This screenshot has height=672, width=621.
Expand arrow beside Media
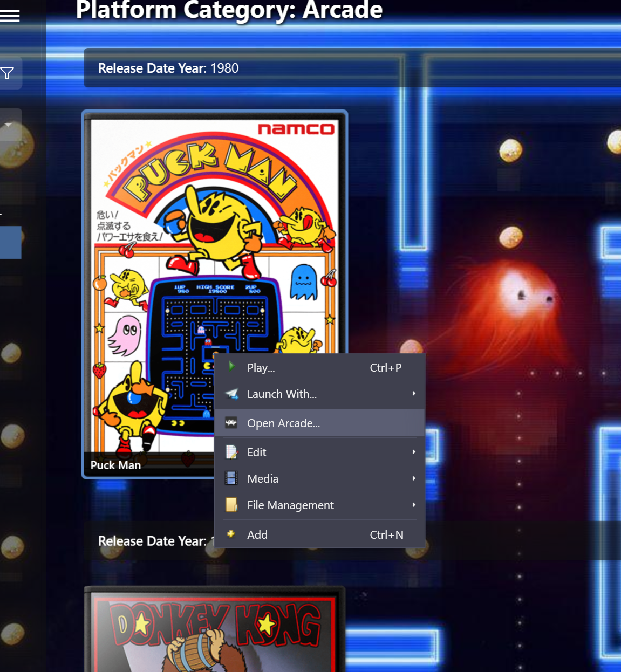pyautogui.click(x=414, y=478)
